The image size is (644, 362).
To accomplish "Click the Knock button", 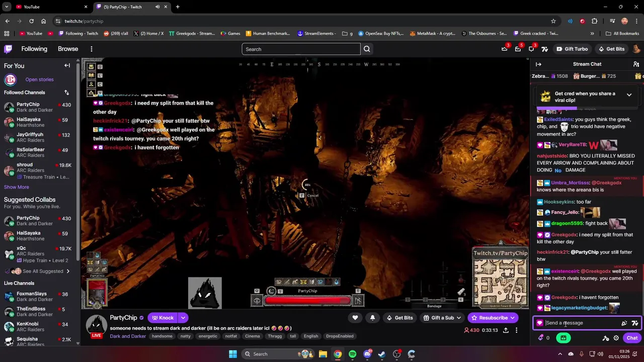I will [163, 318].
